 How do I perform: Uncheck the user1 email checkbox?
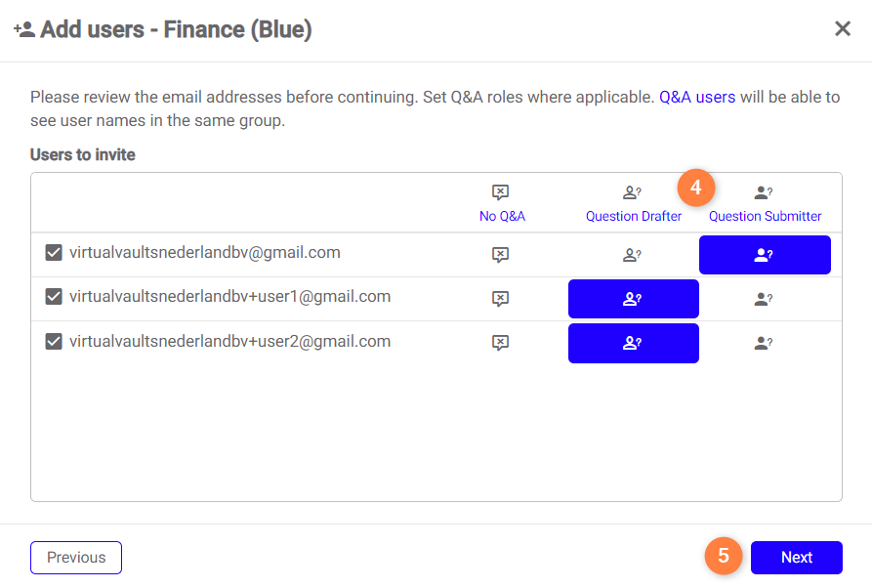[x=55, y=297]
